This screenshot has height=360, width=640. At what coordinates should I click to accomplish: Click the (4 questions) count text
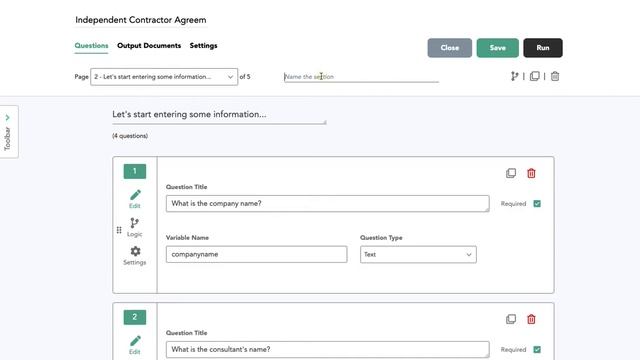[130, 136]
